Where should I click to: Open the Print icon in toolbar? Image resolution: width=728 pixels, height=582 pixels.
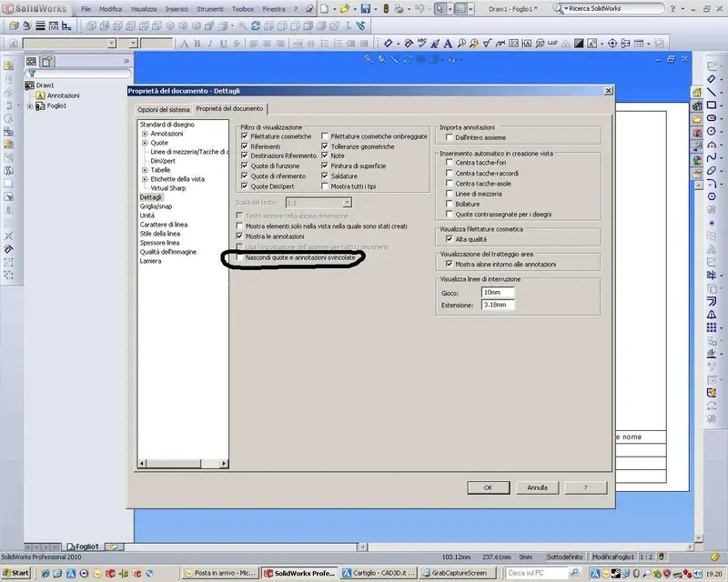(x=399, y=9)
